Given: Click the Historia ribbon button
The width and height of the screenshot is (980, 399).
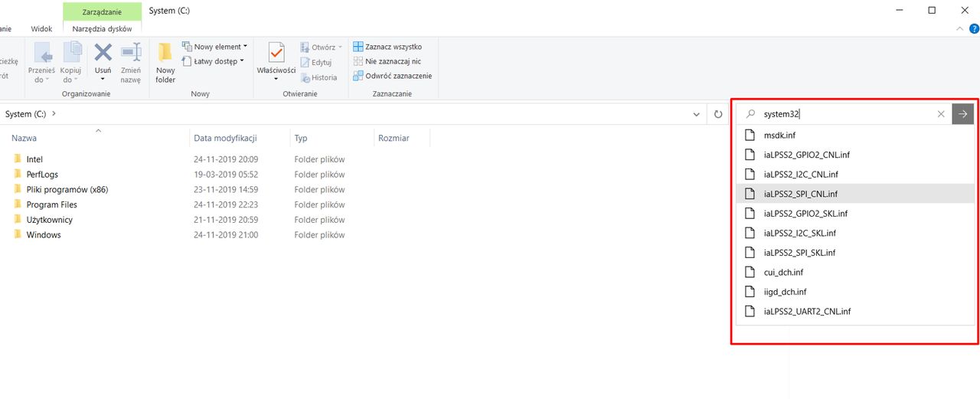Looking at the screenshot, I should [x=318, y=77].
